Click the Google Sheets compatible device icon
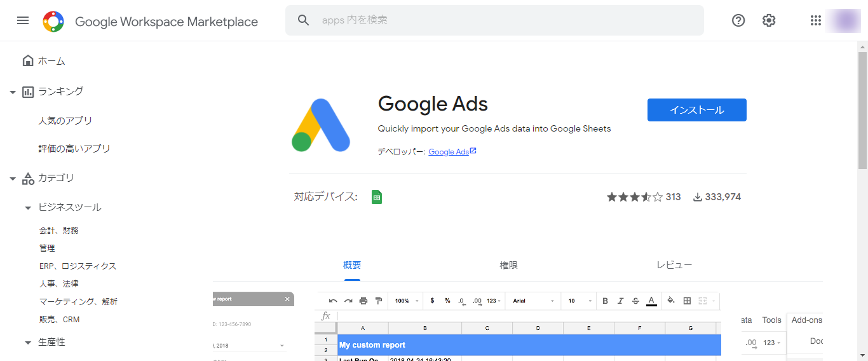 tap(377, 197)
